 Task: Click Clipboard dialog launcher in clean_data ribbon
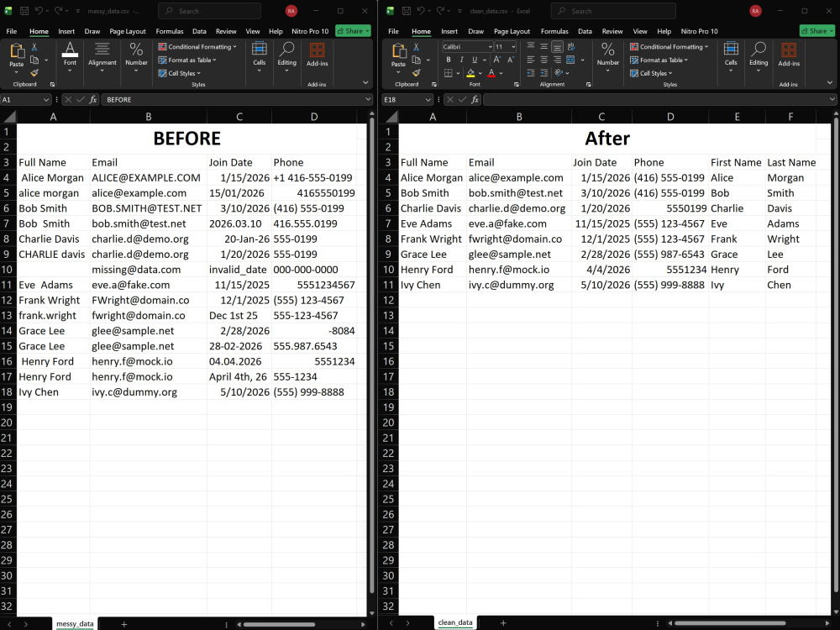point(434,85)
